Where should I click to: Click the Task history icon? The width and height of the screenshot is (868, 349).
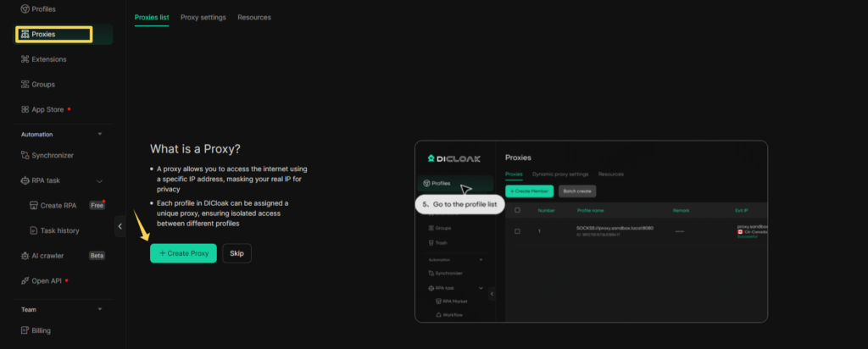(33, 230)
